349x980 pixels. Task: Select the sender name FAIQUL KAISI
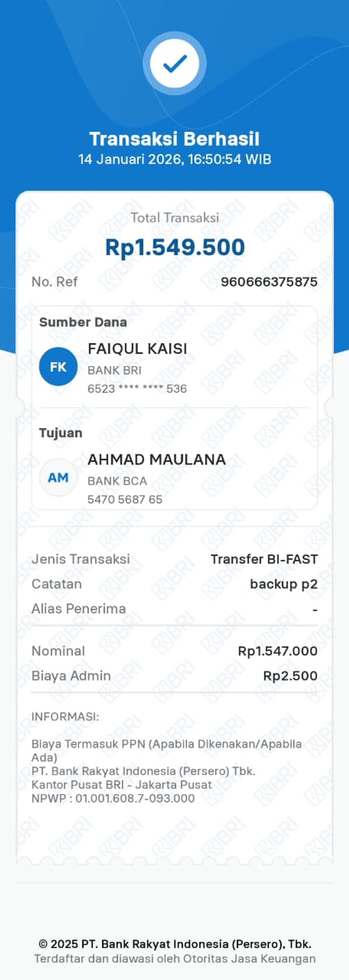click(137, 348)
